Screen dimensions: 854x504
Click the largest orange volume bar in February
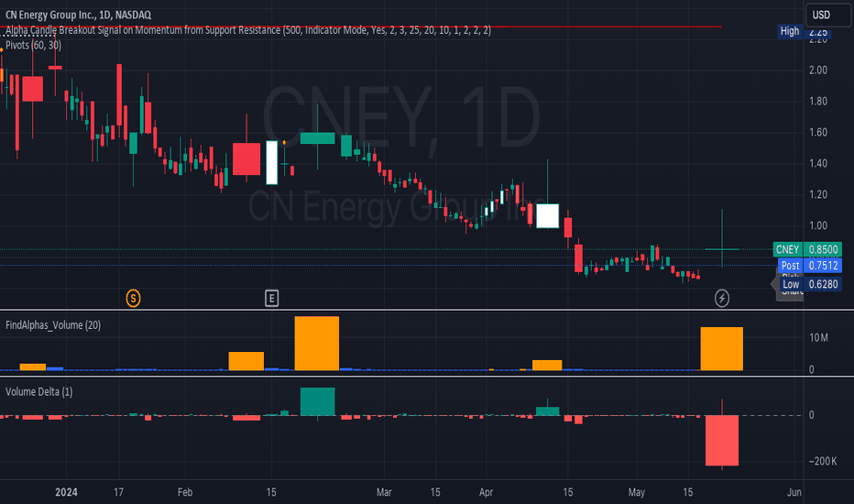[316, 344]
